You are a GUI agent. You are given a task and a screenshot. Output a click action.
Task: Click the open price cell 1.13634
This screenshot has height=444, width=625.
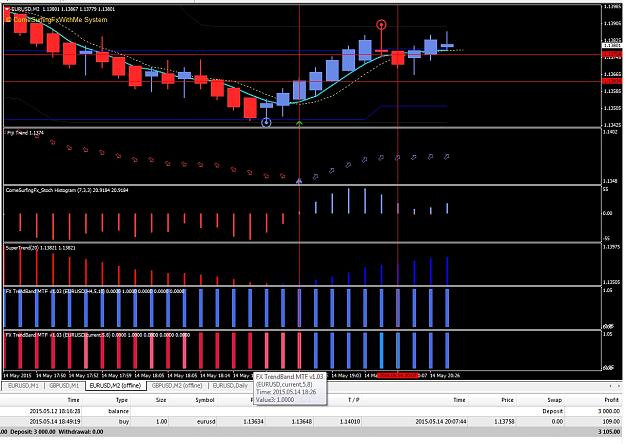pos(252,421)
